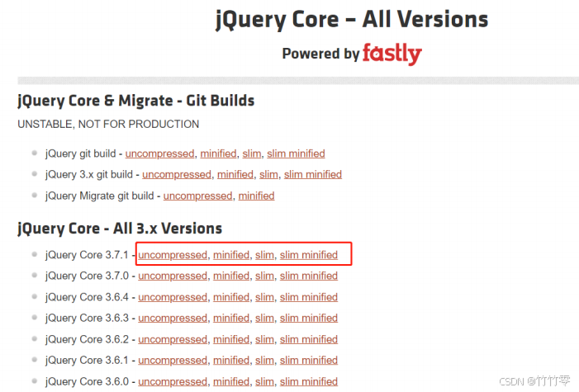
Task: Open jQuery Core 3.6.3 uncompressed link
Action: pyautogui.click(x=173, y=318)
